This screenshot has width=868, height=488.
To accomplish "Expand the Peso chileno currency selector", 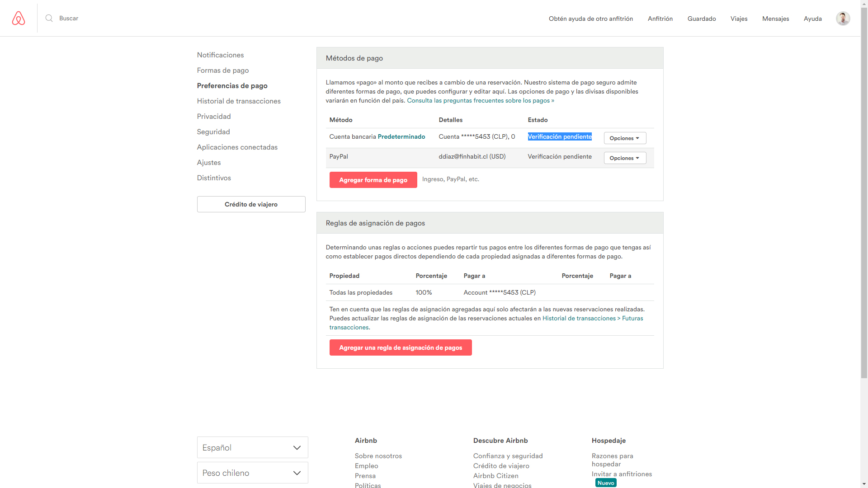I will (252, 473).
